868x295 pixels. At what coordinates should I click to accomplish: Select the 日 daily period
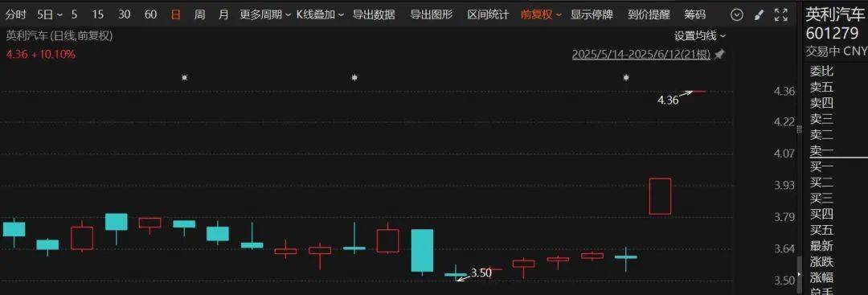(x=175, y=15)
